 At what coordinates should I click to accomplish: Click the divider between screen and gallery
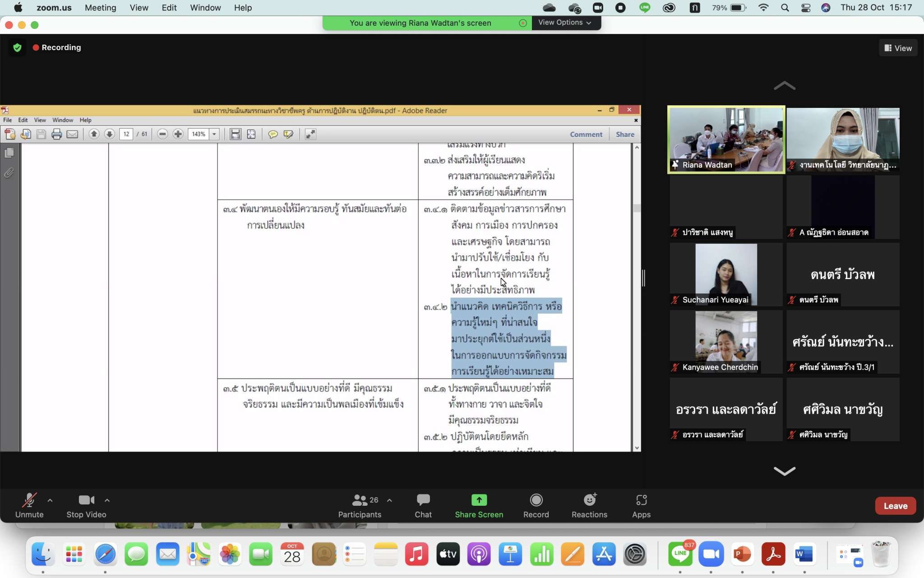[644, 278]
